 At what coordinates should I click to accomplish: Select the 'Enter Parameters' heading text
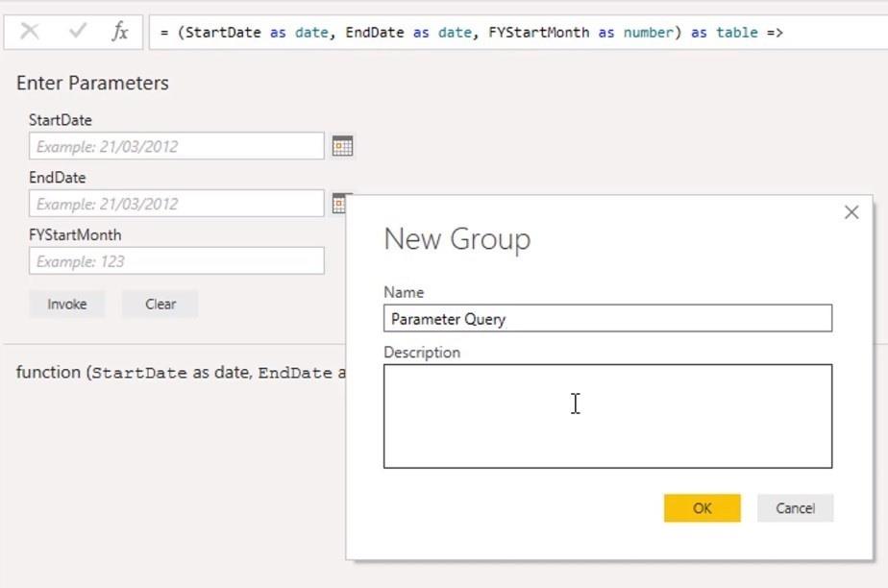[92, 84]
